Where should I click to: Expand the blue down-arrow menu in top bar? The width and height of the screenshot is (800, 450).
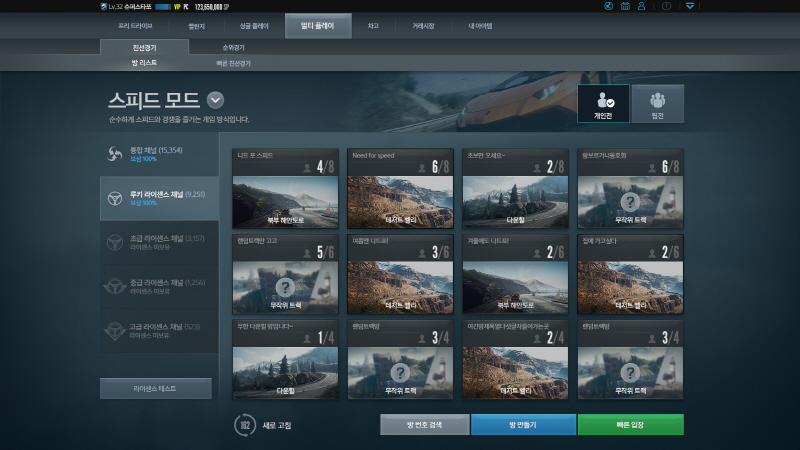point(690,6)
